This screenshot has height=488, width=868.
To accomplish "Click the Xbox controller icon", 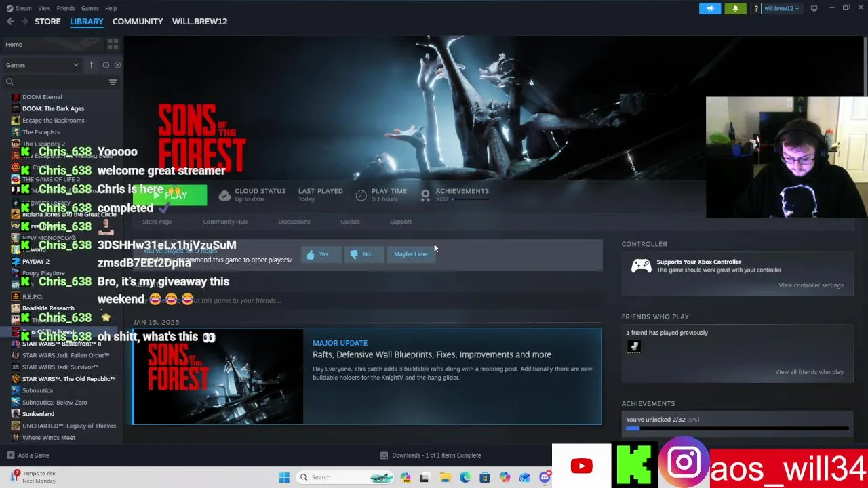I will [x=642, y=266].
